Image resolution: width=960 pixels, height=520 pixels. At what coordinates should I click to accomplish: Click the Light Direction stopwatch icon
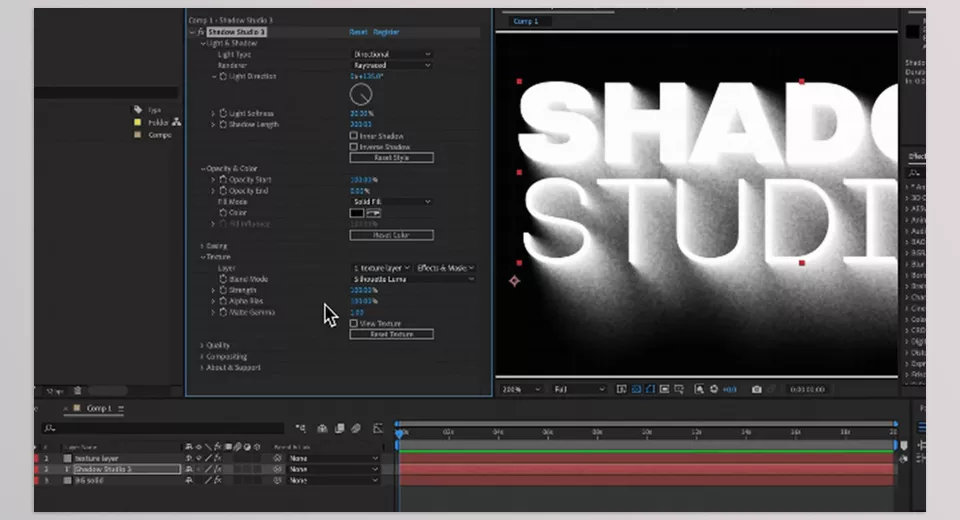223,77
